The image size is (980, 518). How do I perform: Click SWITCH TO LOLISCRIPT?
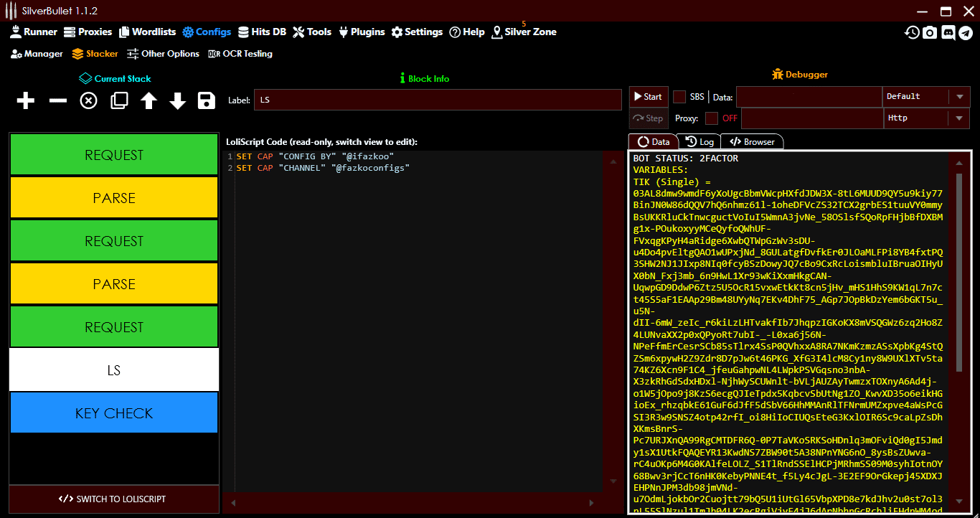114,499
